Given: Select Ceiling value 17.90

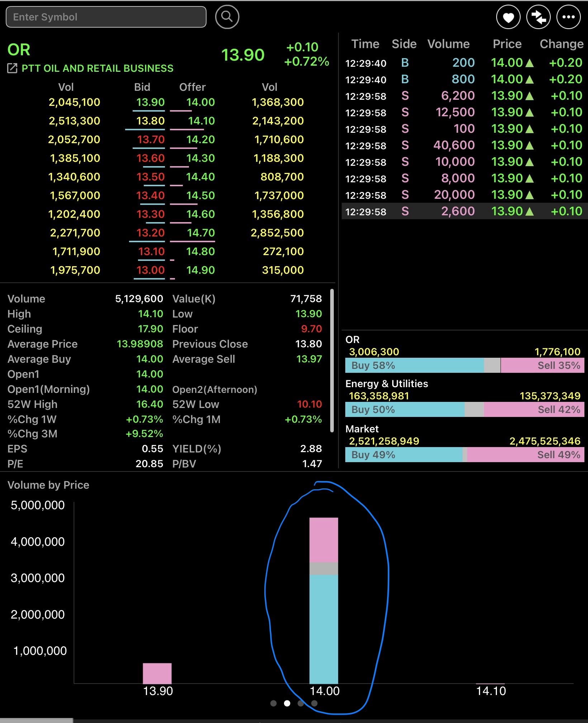Looking at the screenshot, I should 151,329.
